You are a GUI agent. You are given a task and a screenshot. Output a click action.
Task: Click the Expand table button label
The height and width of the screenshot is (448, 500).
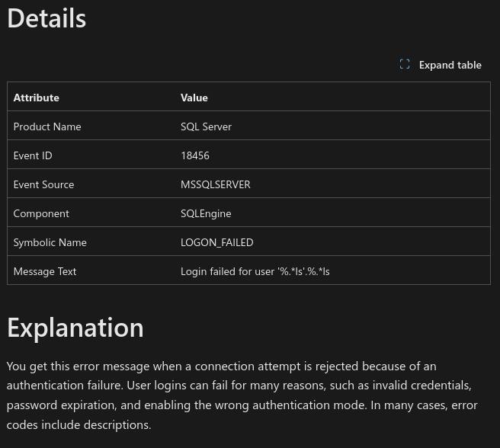(450, 65)
